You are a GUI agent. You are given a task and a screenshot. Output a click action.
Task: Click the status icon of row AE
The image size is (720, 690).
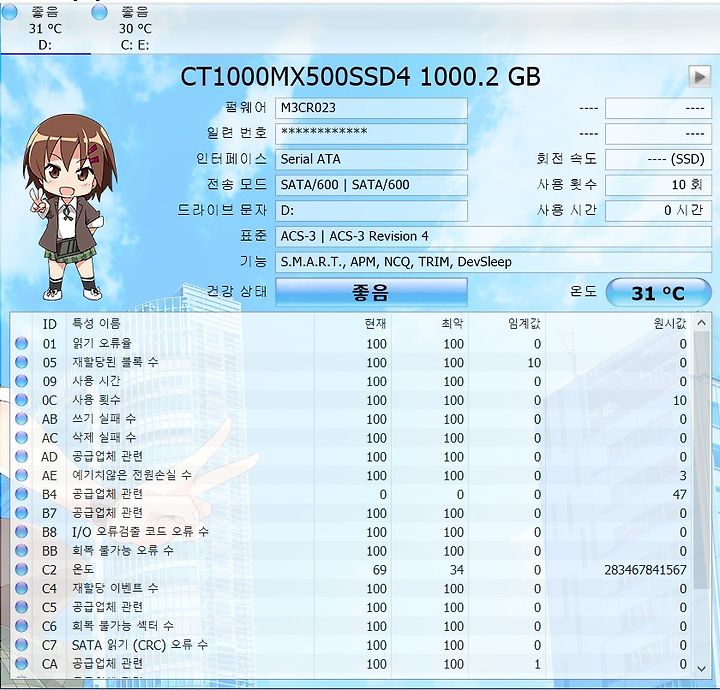pos(21,475)
